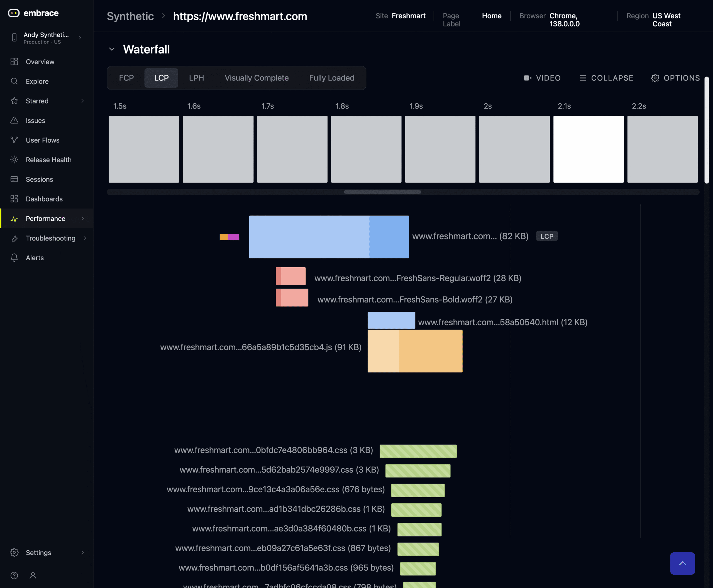The width and height of the screenshot is (713, 588).
Task: Click the Settings gear icon in sidebar
Action: (x=14, y=552)
